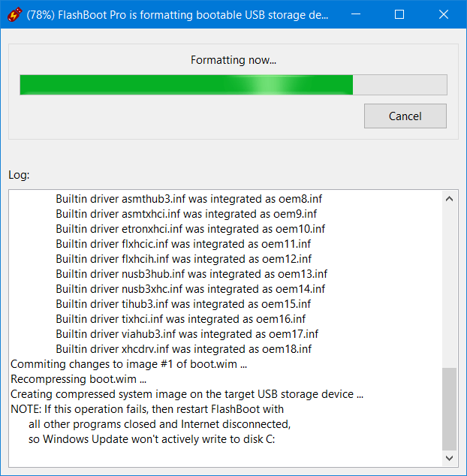
Task: Click 'Commiting changes to image #1' log line
Action: [x=128, y=364]
